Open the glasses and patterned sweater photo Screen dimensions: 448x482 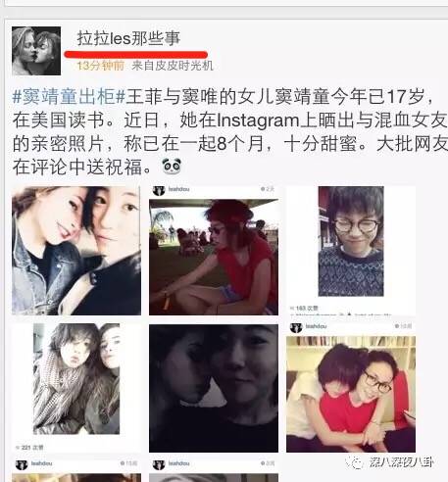[351, 241]
